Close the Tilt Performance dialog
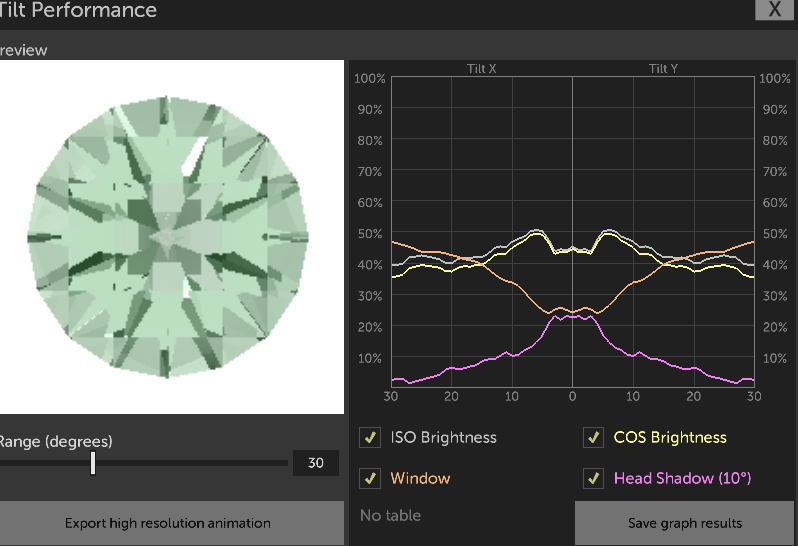 (774, 10)
